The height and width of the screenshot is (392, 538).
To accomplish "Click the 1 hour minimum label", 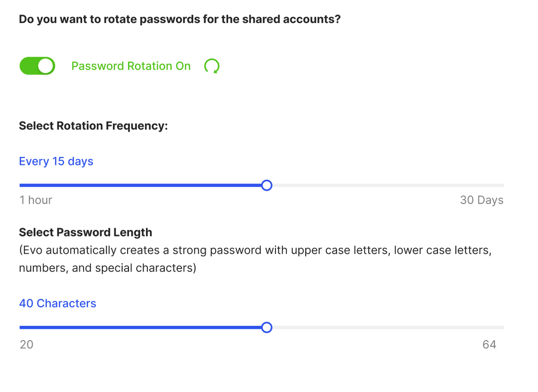I will (x=35, y=200).
